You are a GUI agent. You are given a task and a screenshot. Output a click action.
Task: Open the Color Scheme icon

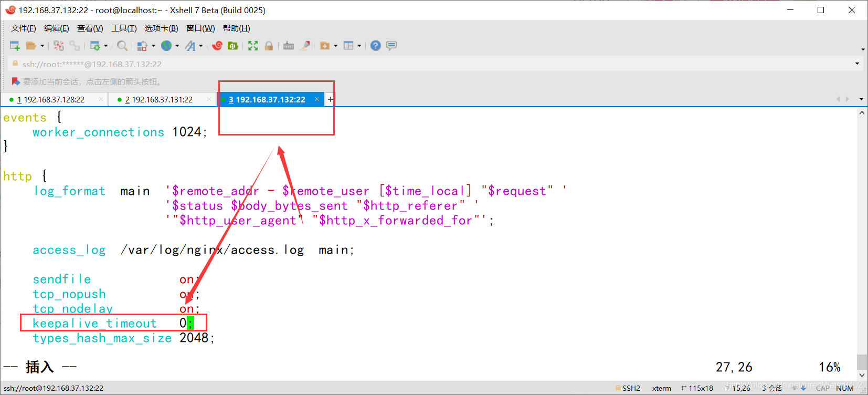point(142,46)
